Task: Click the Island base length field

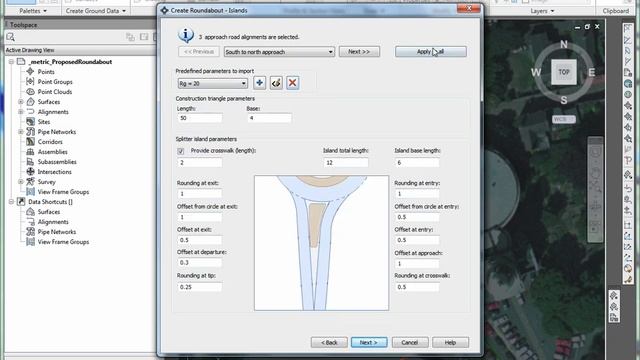Action: [x=417, y=162]
